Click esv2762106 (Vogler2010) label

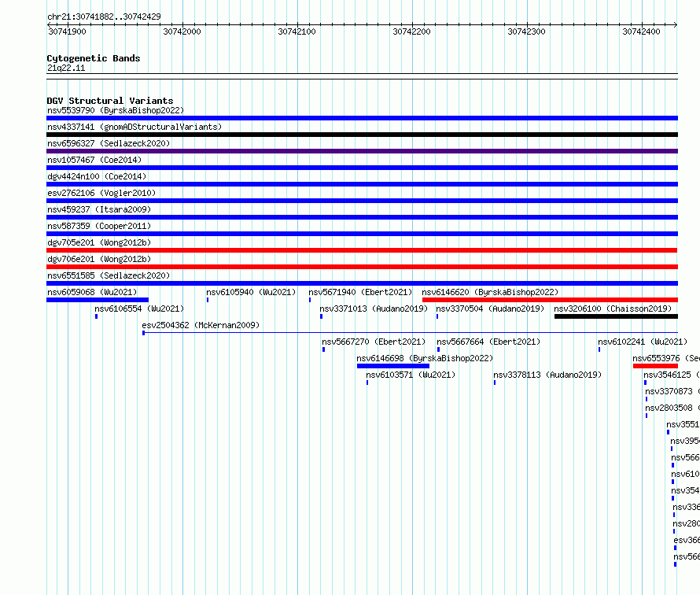coord(101,193)
